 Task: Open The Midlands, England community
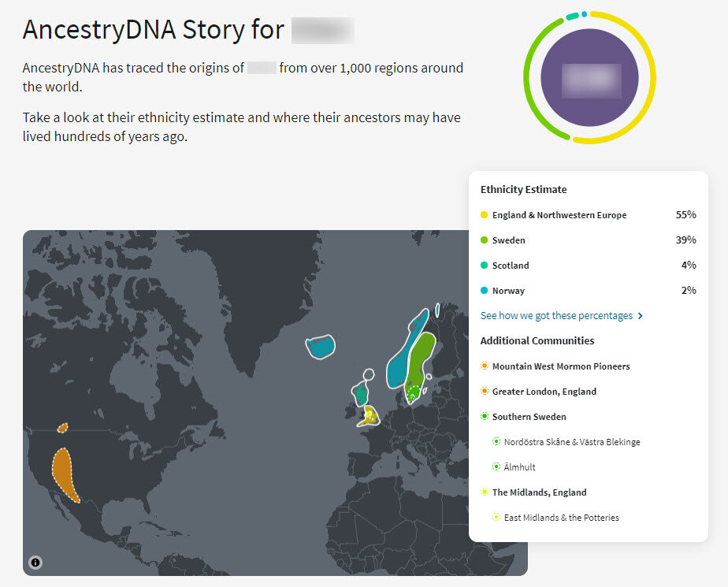[x=539, y=492]
